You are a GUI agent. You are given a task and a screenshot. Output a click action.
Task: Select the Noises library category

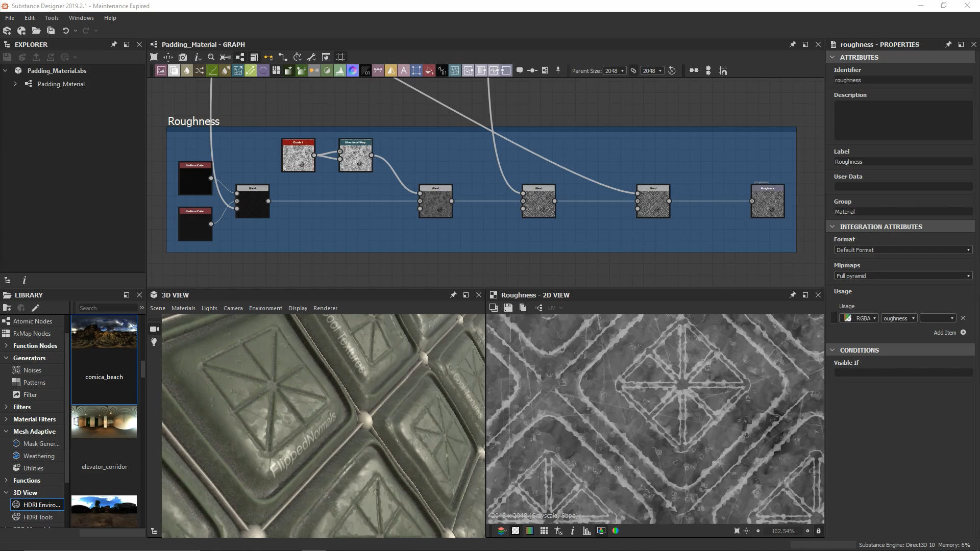(32, 370)
